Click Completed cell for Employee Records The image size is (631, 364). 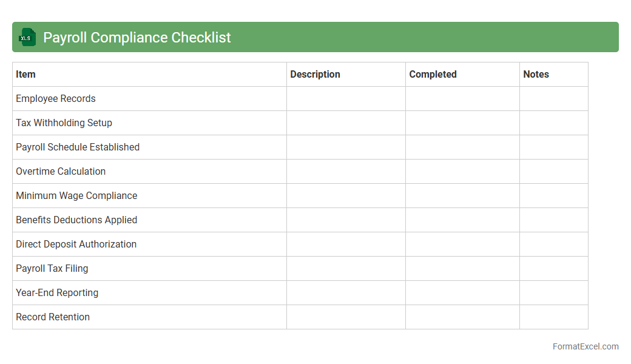pyautogui.click(x=462, y=99)
